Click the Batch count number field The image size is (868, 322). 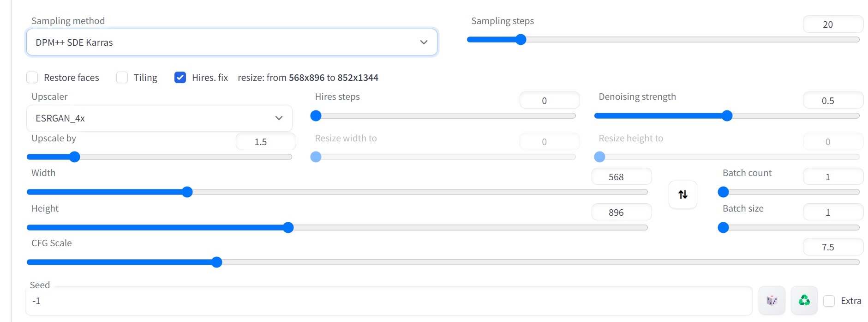click(x=832, y=177)
